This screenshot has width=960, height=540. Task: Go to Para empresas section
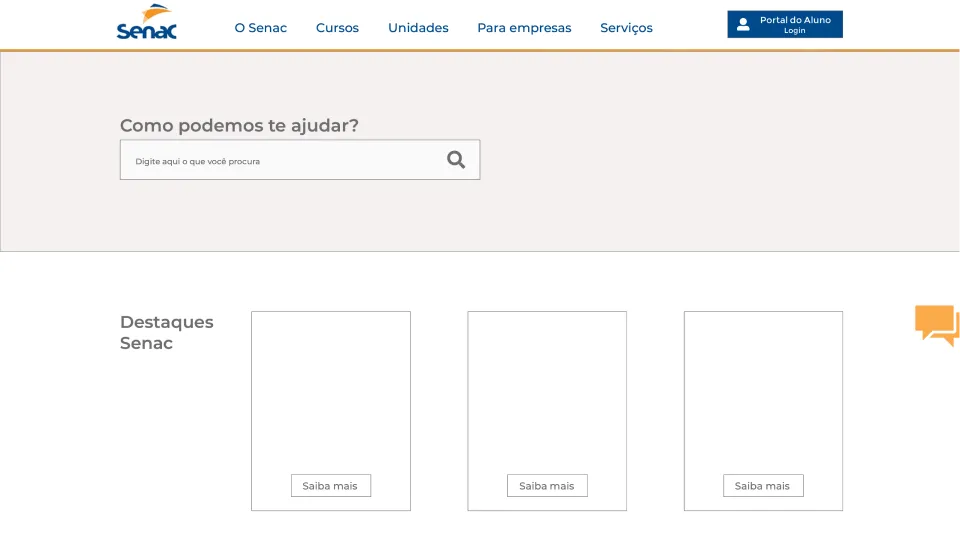point(524,28)
